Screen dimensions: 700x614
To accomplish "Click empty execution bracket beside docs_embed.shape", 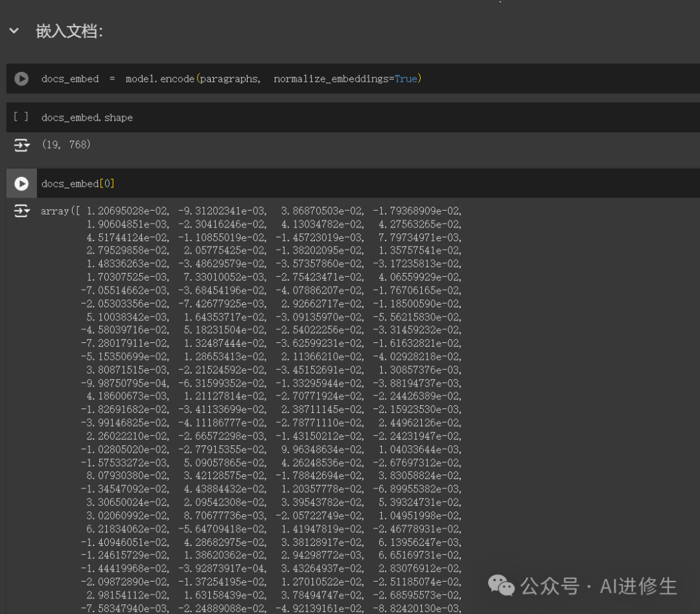I will click(21, 117).
